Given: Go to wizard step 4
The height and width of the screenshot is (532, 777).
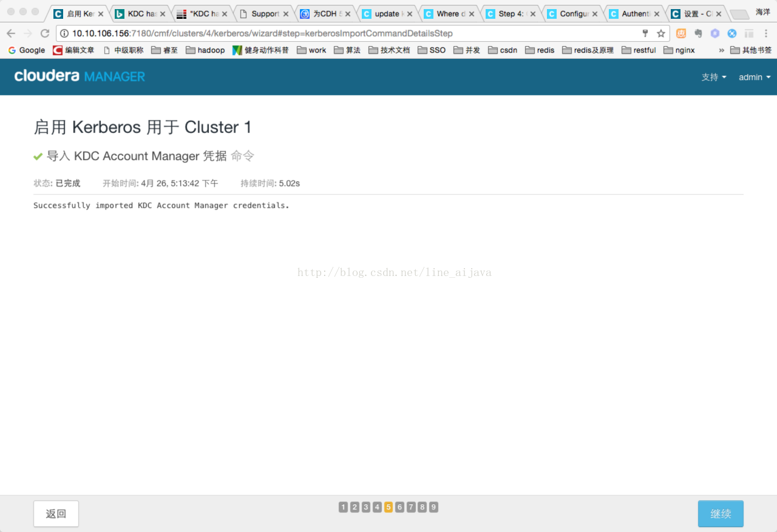Looking at the screenshot, I should 377,507.
